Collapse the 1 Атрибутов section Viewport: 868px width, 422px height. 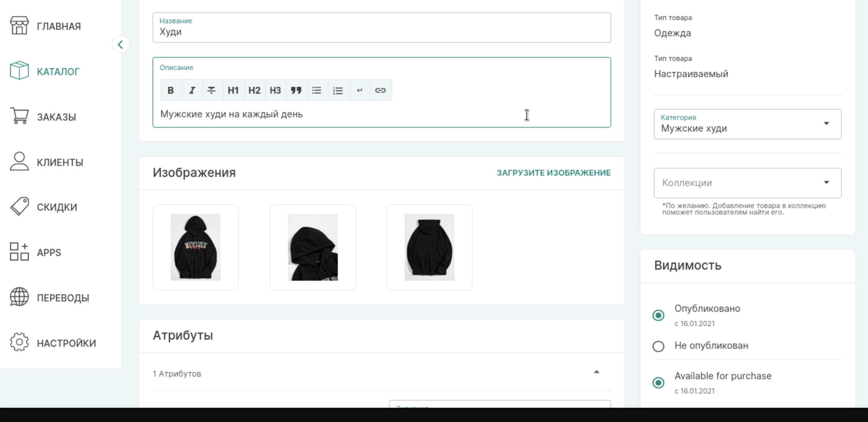point(596,372)
